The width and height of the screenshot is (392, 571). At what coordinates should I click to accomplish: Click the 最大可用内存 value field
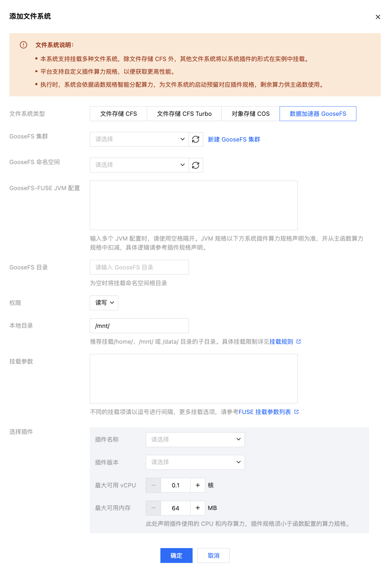pos(176,508)
